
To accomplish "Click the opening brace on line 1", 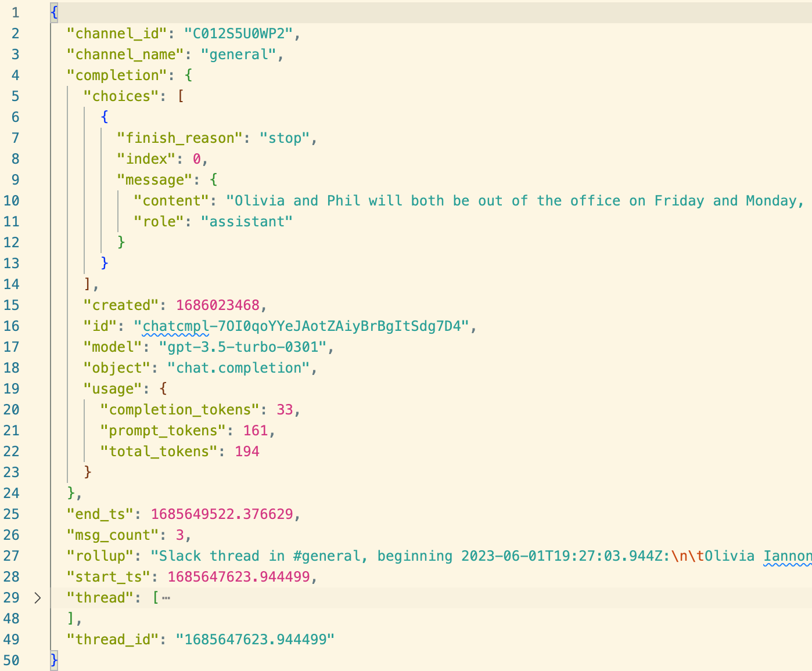I will tap(54, 13).
